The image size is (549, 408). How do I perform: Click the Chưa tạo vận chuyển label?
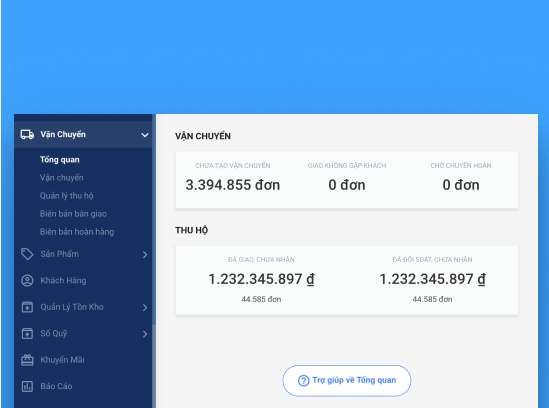tap(233, 166)
